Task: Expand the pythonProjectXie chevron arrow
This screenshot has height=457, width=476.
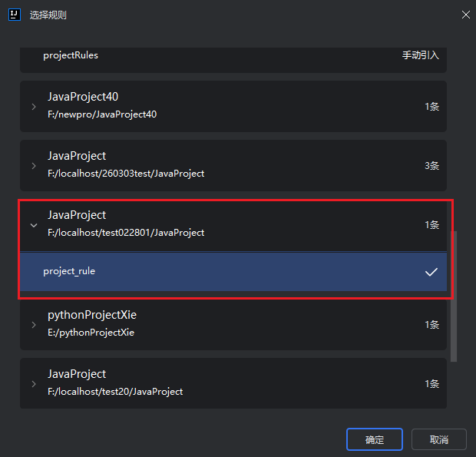Action: coord(34,325)
